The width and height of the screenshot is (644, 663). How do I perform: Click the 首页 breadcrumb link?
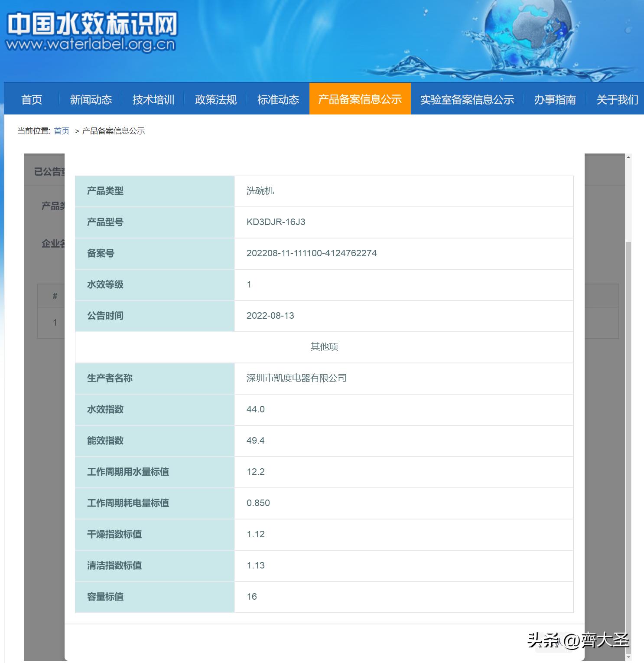pos(61,131)
